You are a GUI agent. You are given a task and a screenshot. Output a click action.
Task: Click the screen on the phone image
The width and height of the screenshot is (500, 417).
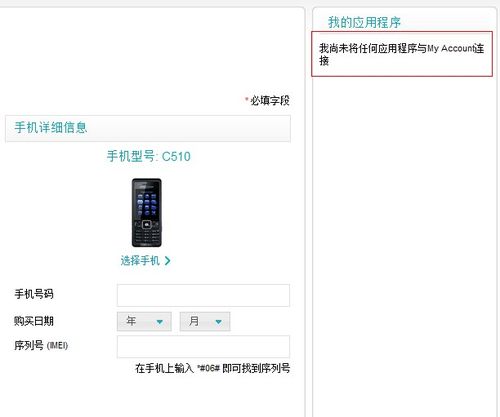(x=147, y=204)
